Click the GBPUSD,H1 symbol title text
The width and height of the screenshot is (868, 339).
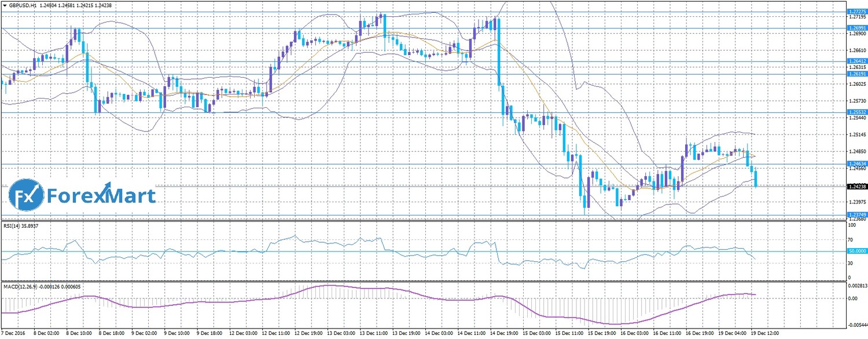click(24, 5)
